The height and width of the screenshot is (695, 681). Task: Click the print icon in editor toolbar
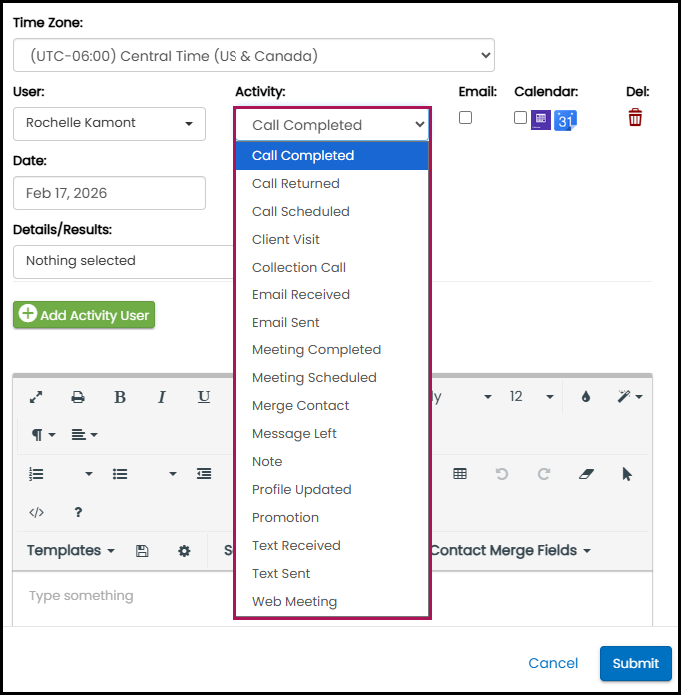coord(78,397)
